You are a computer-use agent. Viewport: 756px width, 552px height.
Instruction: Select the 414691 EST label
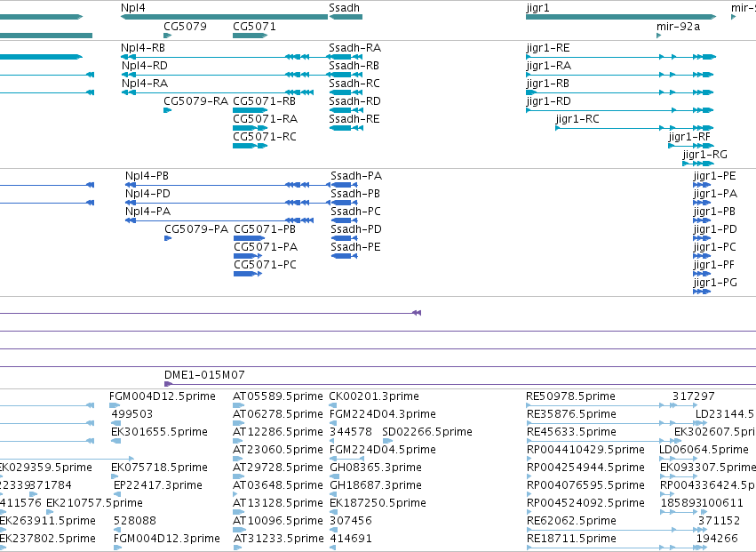[351, 539]
